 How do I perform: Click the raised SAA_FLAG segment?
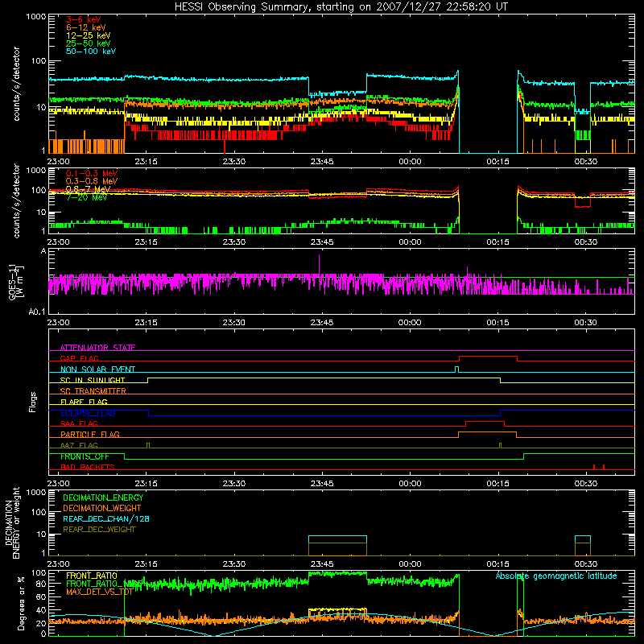(485, 422)
